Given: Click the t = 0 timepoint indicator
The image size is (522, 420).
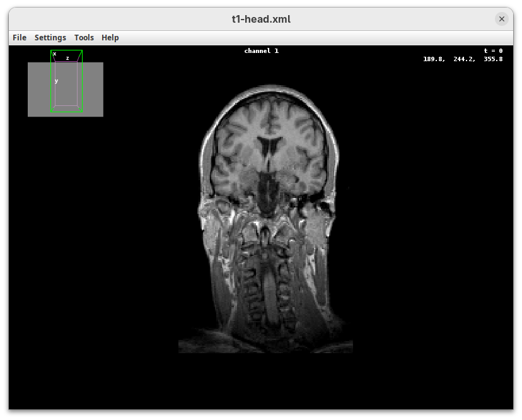Looking at the screenshot, I should click(493, 51).
